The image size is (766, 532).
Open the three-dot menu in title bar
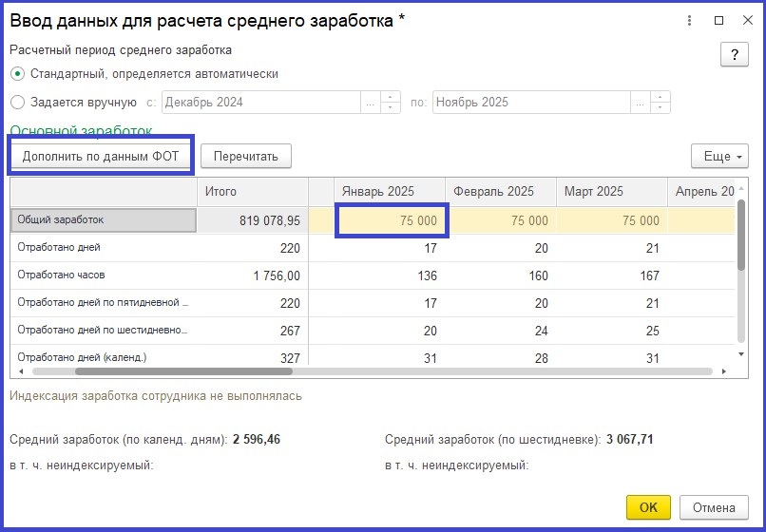coord(689,20)
